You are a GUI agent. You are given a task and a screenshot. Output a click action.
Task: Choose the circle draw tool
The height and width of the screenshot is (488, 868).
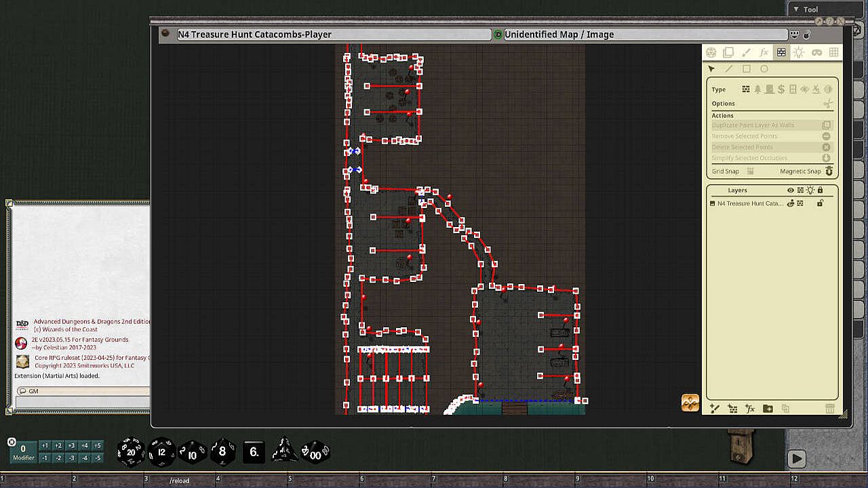tap(764, 69)
